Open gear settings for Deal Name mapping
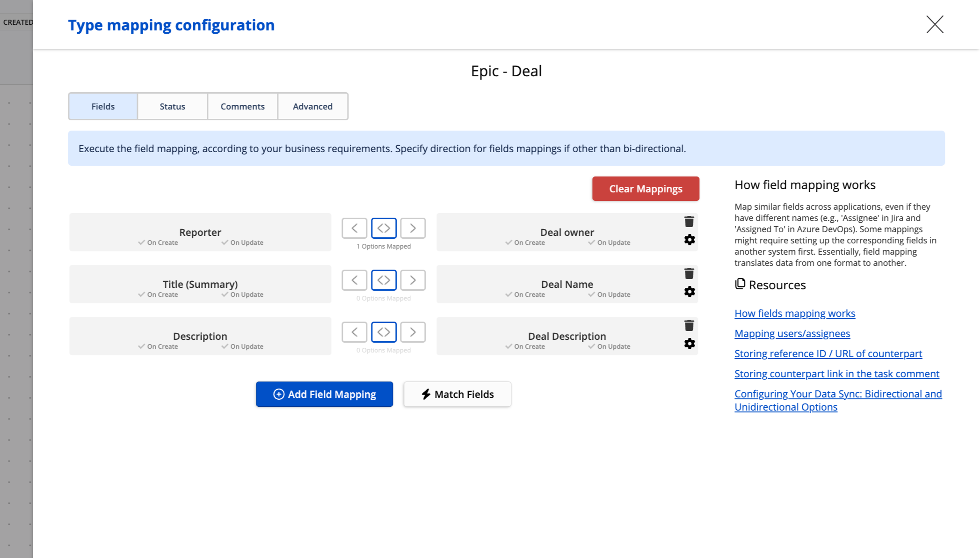 pos(689,292)
